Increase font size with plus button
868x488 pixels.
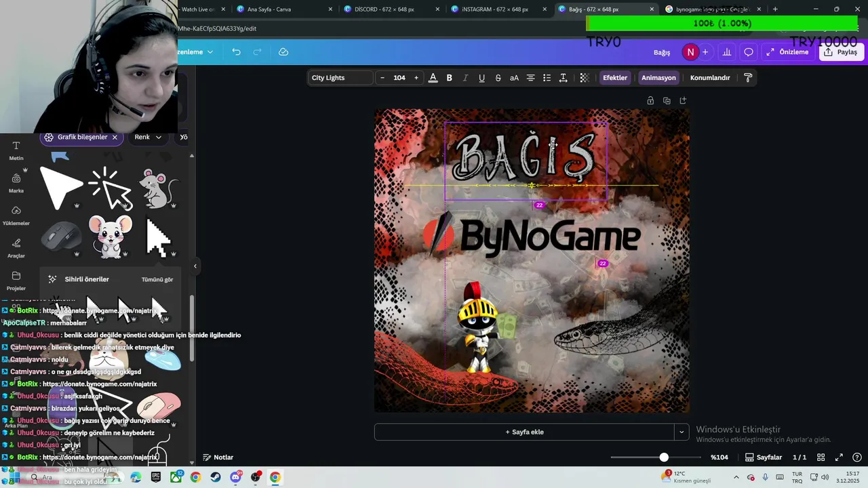(416, 78)
